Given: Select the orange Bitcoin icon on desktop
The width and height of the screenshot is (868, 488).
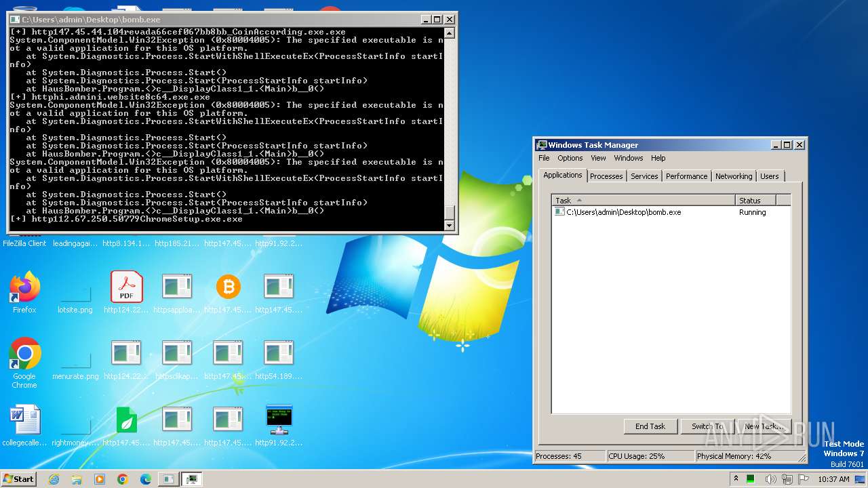Looking at the screenshot, I should tap(229, 287).
